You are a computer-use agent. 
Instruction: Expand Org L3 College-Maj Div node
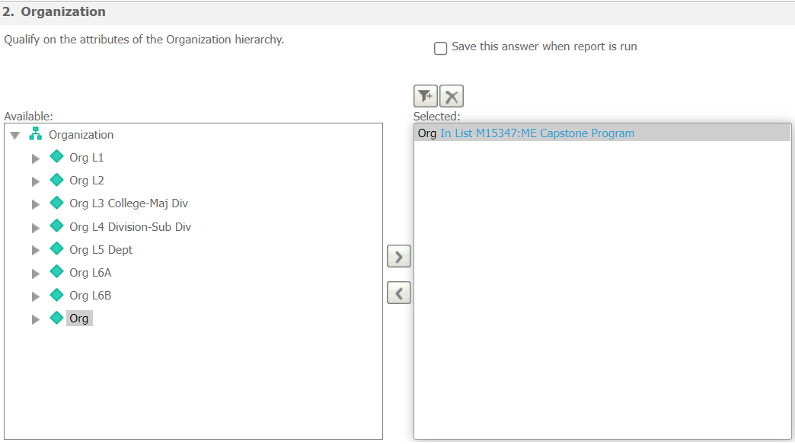35,204
